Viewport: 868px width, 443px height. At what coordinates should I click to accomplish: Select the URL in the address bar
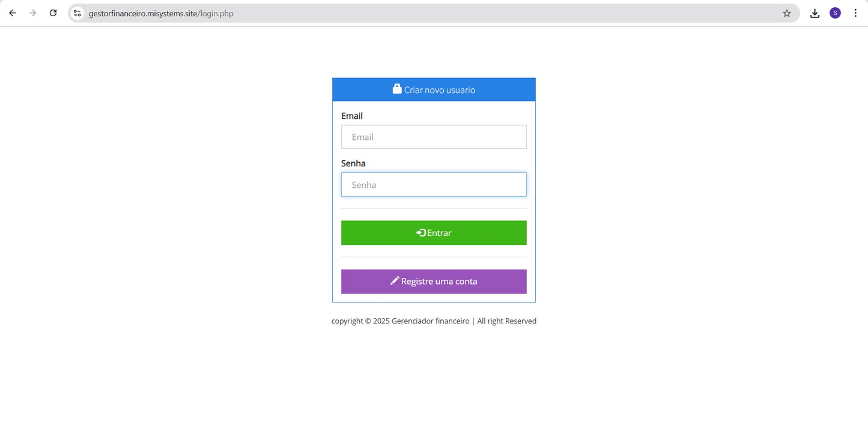(160, 13)
